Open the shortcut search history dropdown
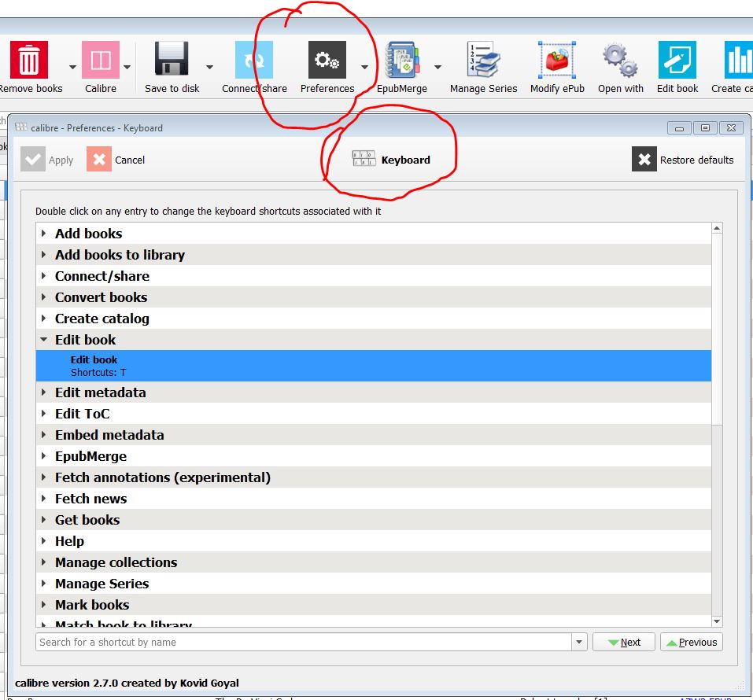 tap(579, 642)
